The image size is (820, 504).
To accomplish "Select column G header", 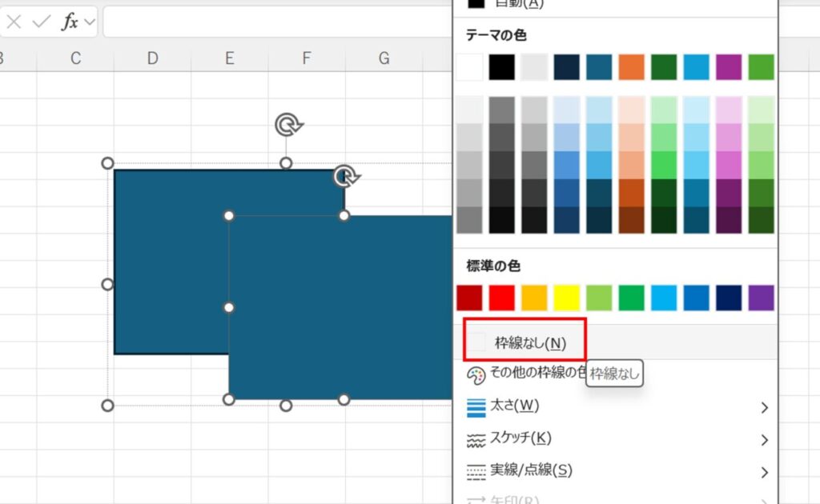I will [384, 58].
